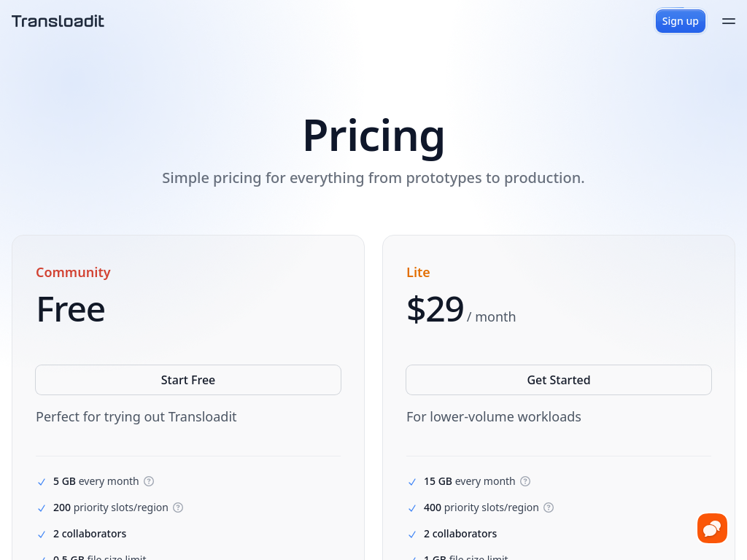Click the Transloadit logo
This screenshot has height=560, width=747.
tap(58, 21)
